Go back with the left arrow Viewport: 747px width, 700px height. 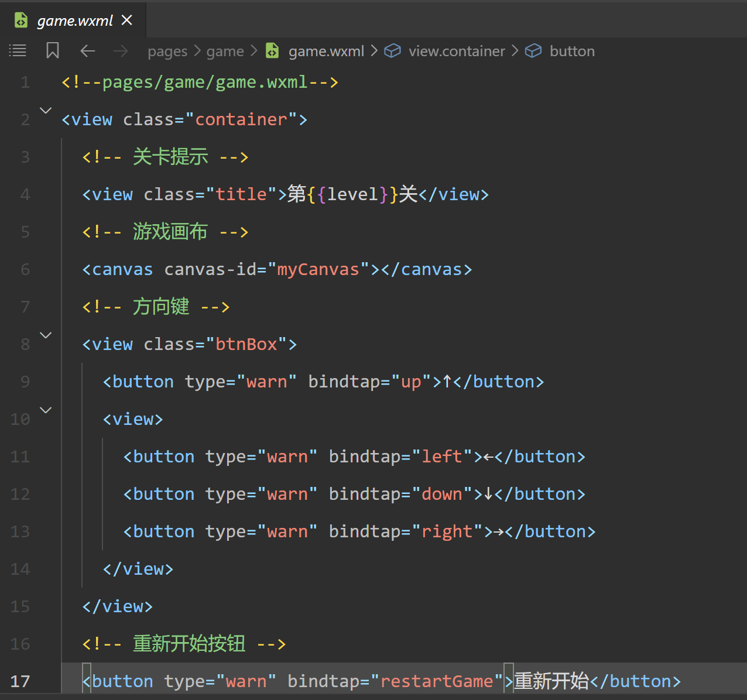point(88,51)
